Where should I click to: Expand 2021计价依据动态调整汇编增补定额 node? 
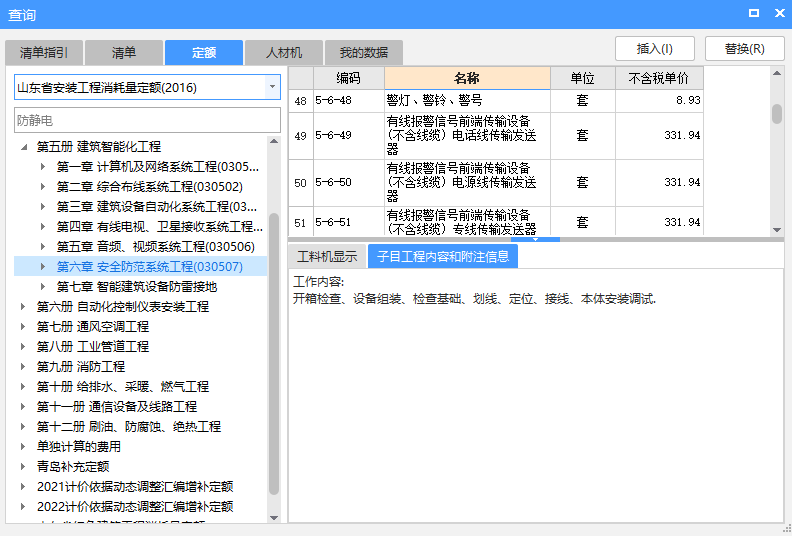click(x=23, y=486)
